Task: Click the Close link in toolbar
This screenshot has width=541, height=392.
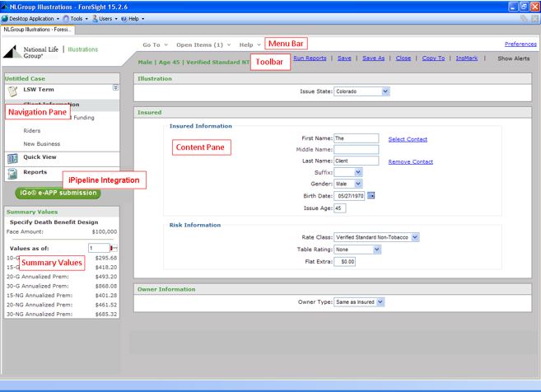Action: tap(403, 58)
